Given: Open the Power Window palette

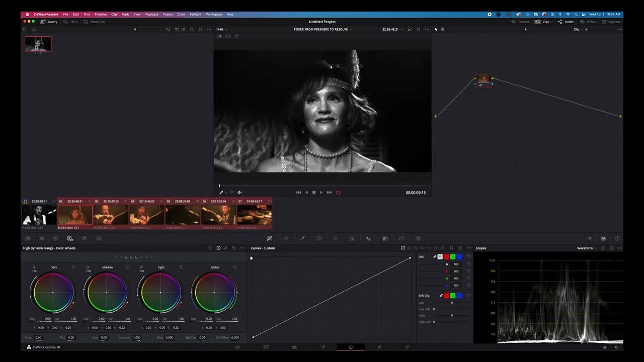Looking at the screenshot, I should coord(319,238).
